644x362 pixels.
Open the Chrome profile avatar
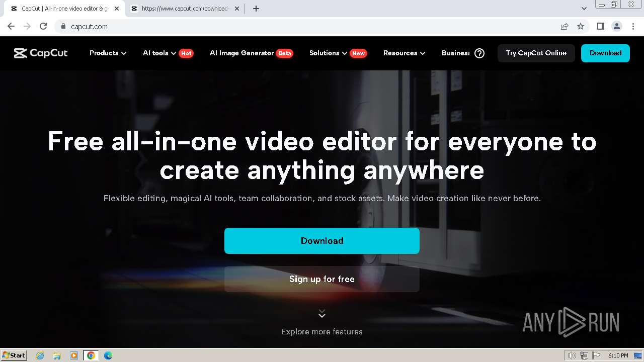coord(617,27)
